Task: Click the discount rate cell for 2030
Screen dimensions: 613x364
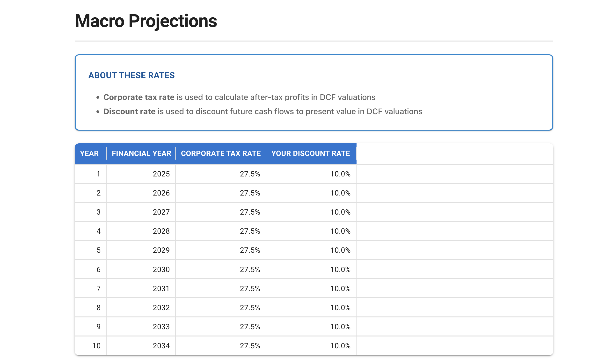Action: point(340,269)
